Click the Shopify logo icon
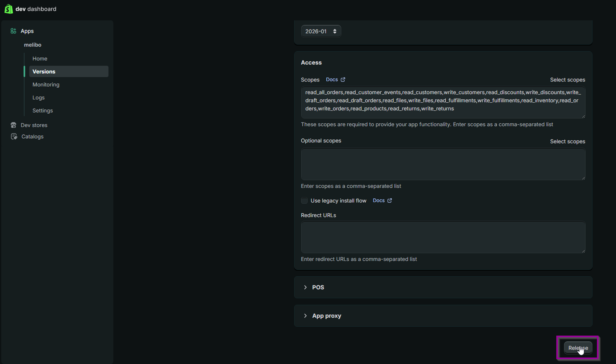 coord(8,9)
